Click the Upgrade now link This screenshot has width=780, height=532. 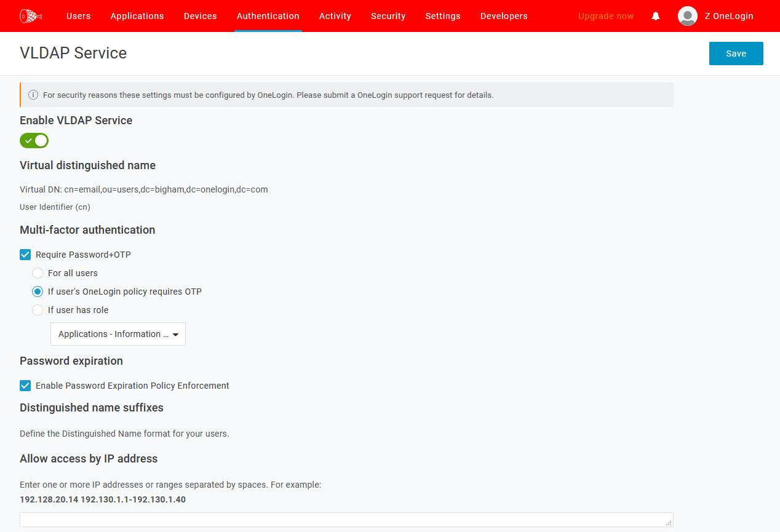pyautogui.click(x=605, y=16)
